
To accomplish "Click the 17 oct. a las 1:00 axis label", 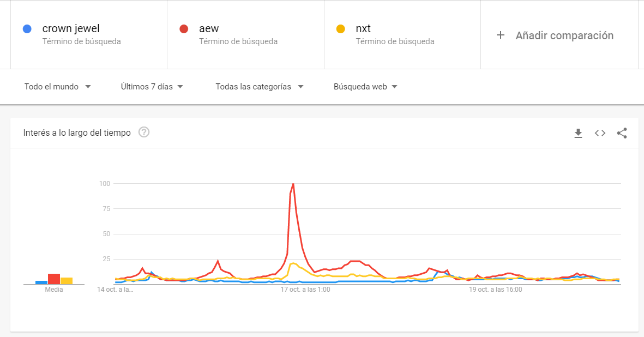I will pyautogui.click(x=305, y=290).
